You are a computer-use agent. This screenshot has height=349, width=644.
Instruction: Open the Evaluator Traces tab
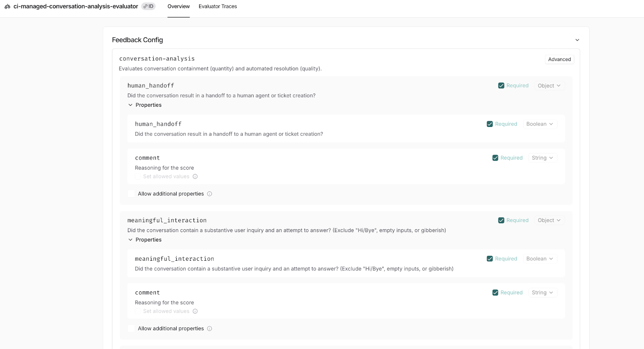218,6
